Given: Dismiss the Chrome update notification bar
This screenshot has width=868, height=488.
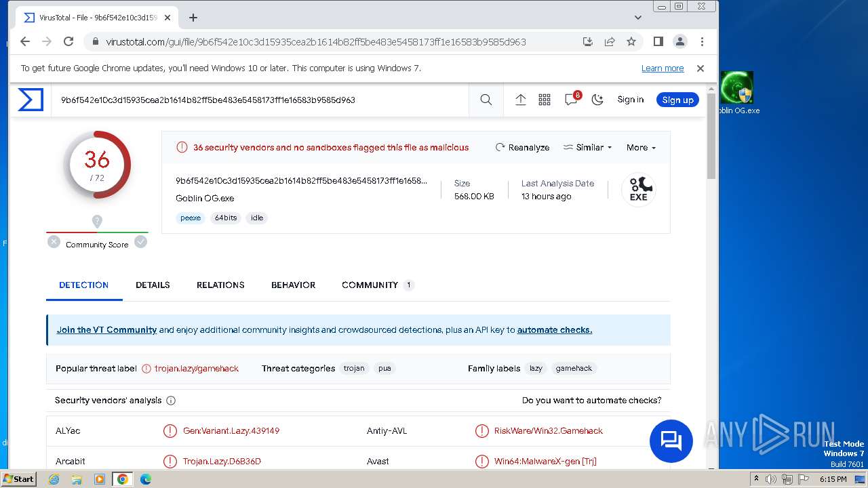Looking at the screenshot, I should point(701,68).
